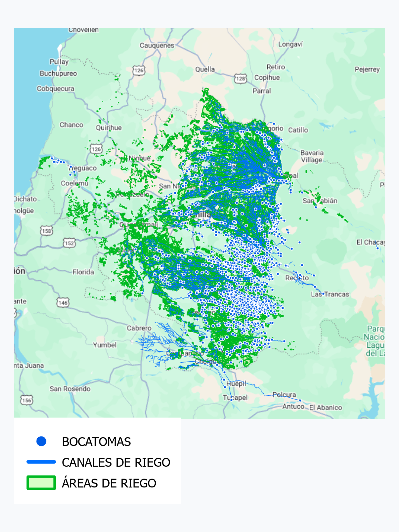Select the CANALES DE RIEGO legend label
399x532 pixels.
point(116,462)
